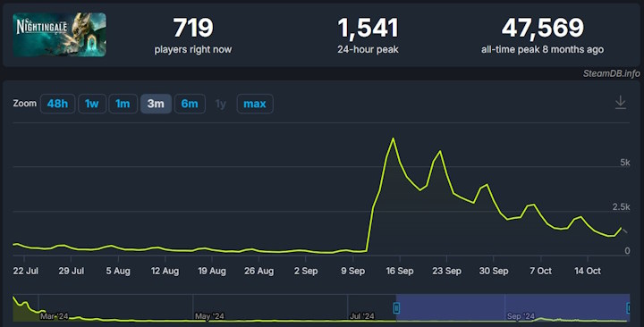Click the 29 Jul axis label
Viewport: 644px width, 327px height.
[71, 271]
